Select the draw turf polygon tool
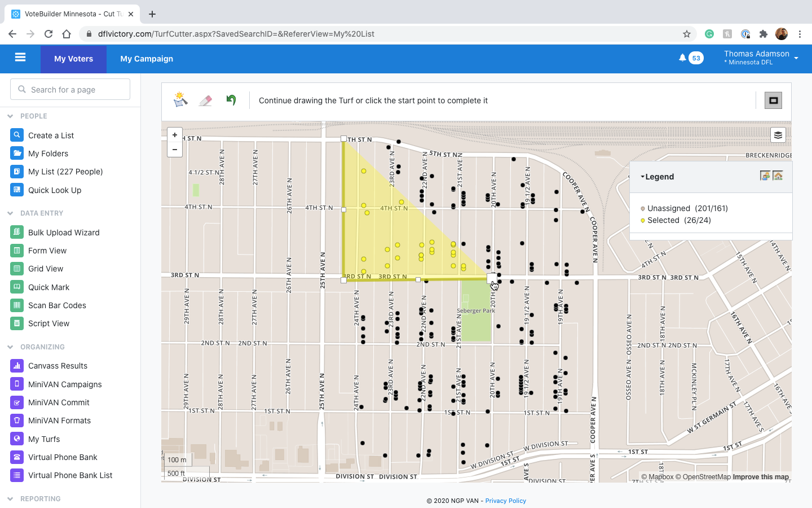 pos(180,100)
